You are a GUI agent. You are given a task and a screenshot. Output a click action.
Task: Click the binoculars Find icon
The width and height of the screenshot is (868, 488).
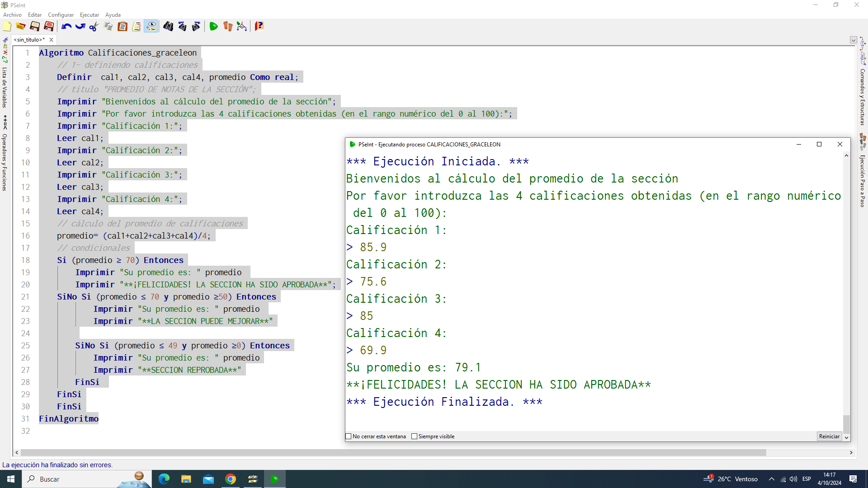(x=168, y=27)
